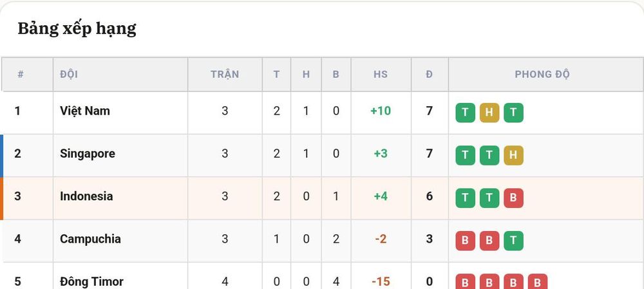
Task: Click the HS column header
Action: 381,74
